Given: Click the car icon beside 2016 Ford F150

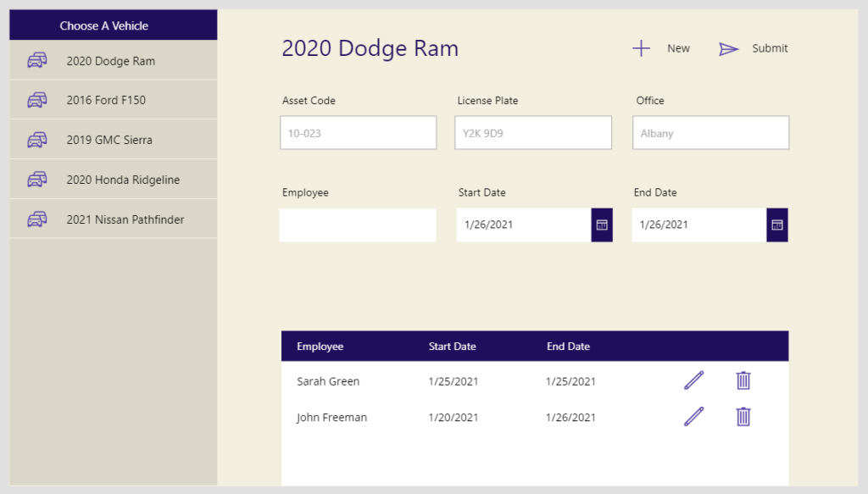Looking at the screenshot, I should (37, 99).
